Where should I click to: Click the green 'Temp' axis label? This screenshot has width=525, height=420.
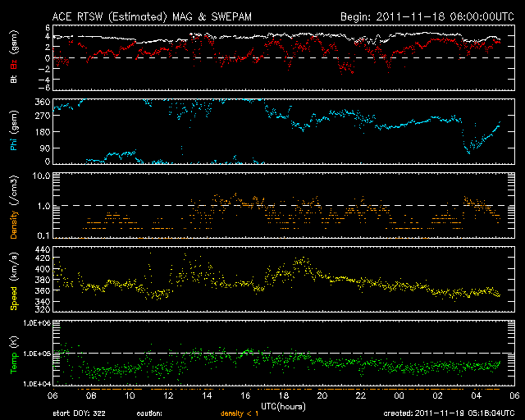click(14, 363)
